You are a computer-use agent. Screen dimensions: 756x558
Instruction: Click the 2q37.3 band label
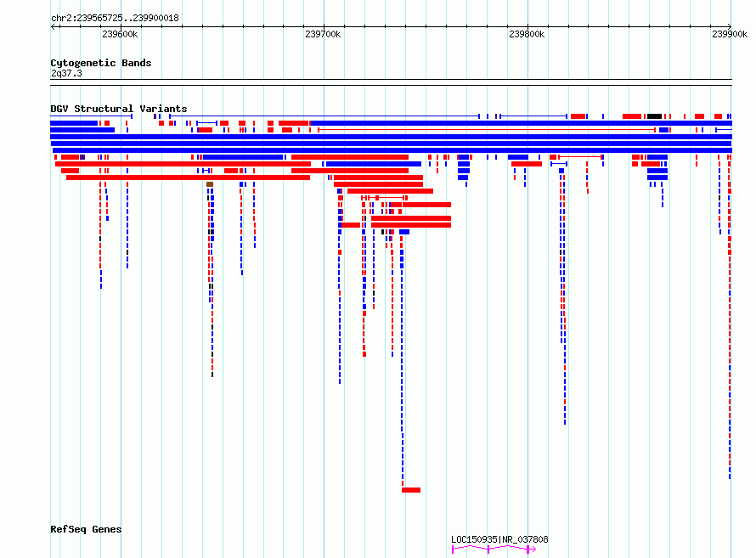point(66,73)
